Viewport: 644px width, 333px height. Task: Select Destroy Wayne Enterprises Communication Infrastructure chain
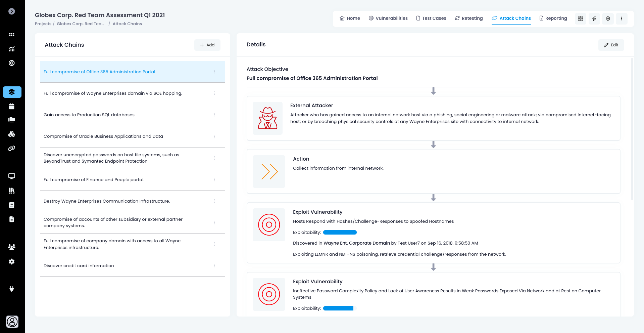[x=107, y=201]
